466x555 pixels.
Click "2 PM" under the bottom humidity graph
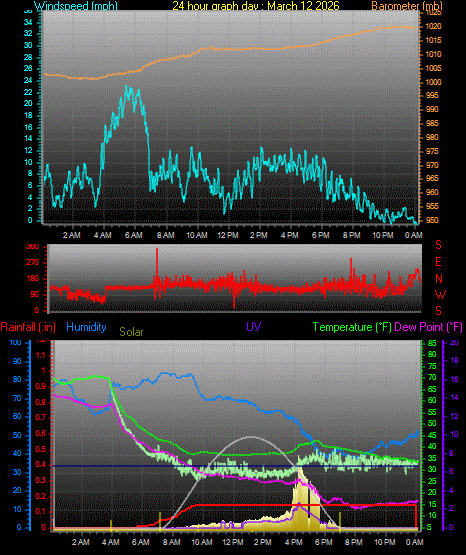click(x=263, y=542)
